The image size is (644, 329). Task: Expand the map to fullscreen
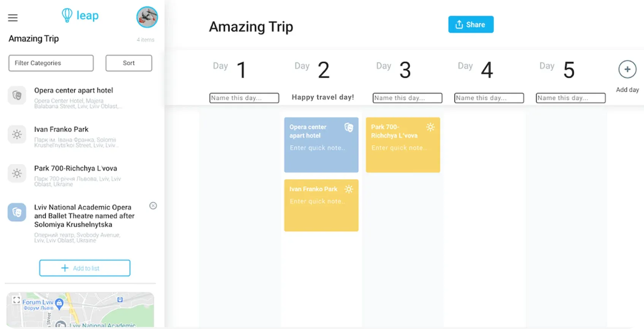tap(16, 300)
